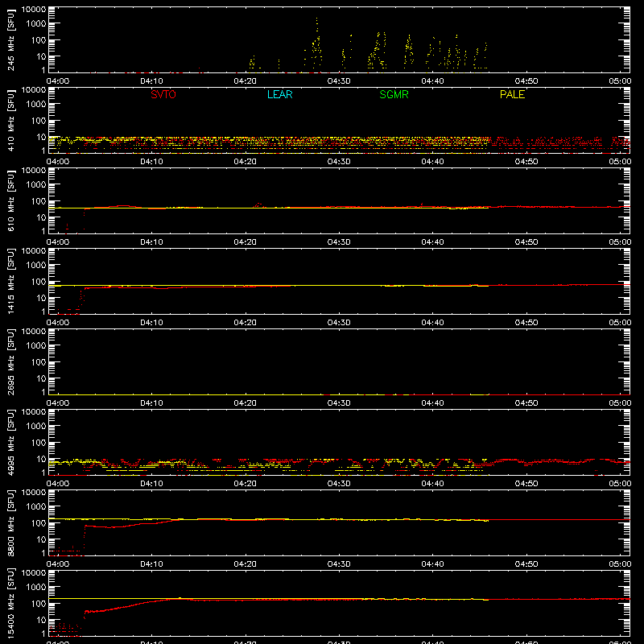Screen dimensions: 644x644
Task: Click 04:10 tick below the 2695 MHz panel
Action: (x=151, y=403)
